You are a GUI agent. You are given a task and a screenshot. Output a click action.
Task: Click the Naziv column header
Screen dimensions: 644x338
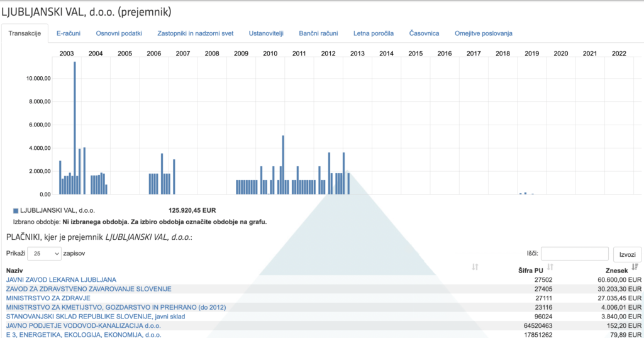[14, 271]
